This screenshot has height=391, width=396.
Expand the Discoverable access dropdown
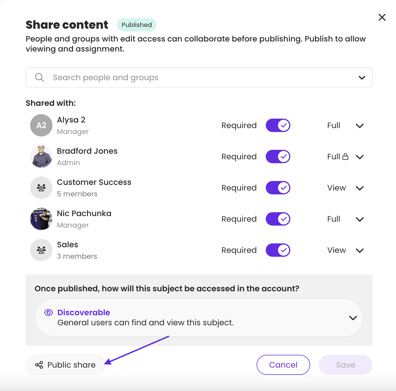(x=353, y=318)
